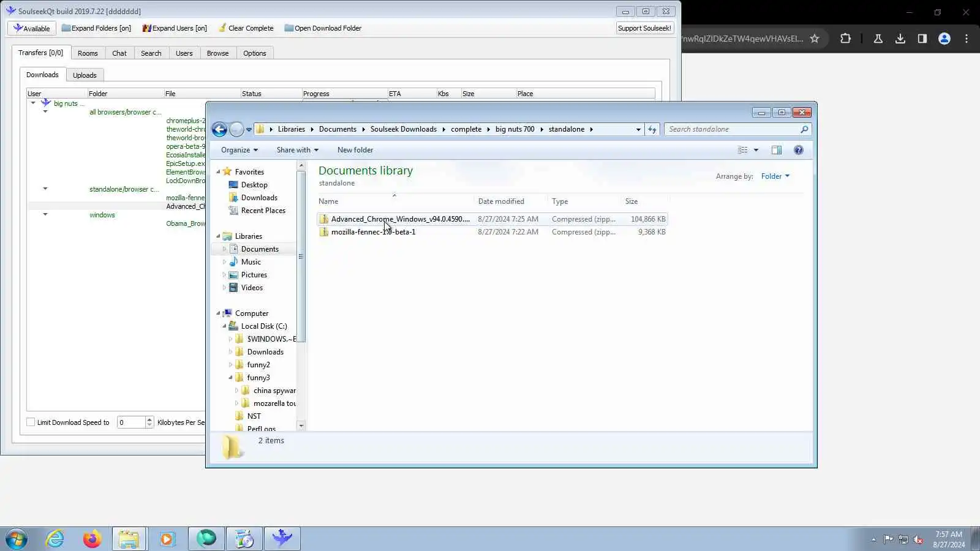Open the Users tab in Soulseek
The image size is (980, 551).
click(184, 53)
